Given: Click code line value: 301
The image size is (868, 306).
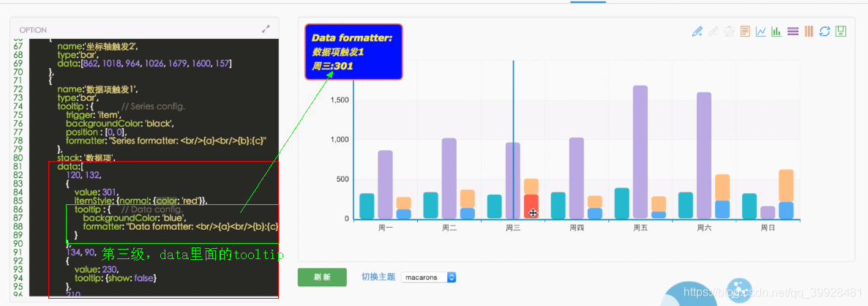Looking at the screenshot, I should click(x=97, y=192).
